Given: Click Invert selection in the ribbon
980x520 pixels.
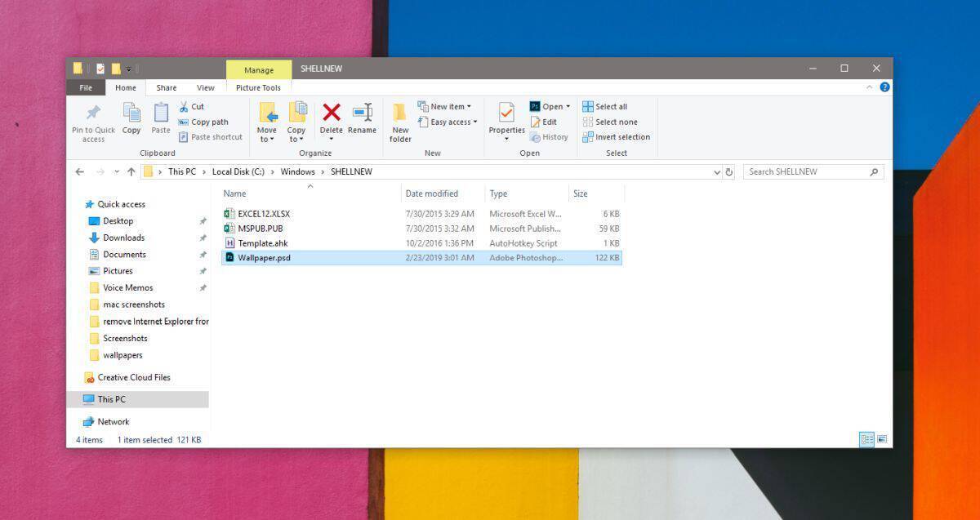Looking at the screenshot, I should click(x=617, y=137).
